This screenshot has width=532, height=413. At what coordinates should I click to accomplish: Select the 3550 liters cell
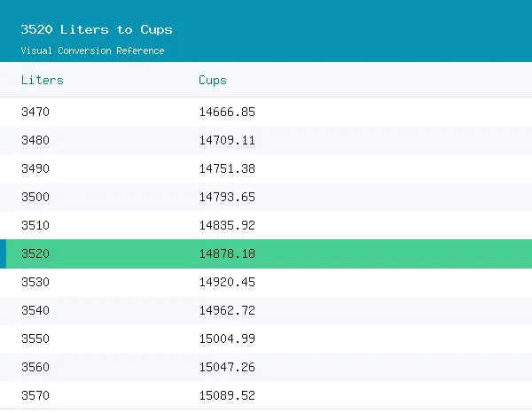35,339
